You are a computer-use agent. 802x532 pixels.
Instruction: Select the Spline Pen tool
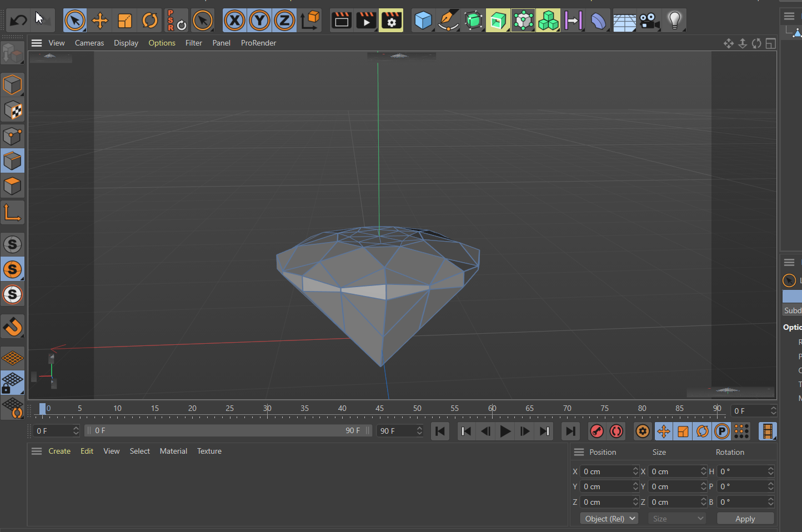pyautogui.click(x=448, y=21)
